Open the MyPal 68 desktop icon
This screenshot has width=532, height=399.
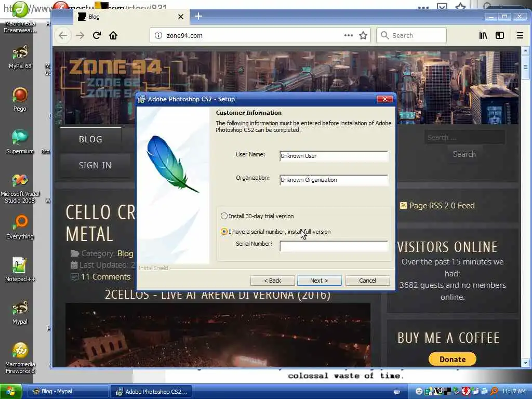tap(20, 57)
